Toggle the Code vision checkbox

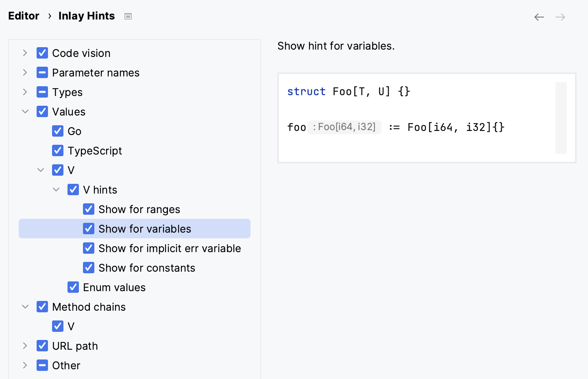pyautogui.click(x=42, y=53)
